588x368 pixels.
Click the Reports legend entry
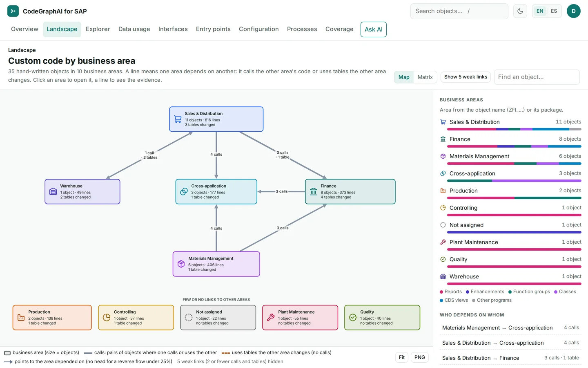[451, 292]
